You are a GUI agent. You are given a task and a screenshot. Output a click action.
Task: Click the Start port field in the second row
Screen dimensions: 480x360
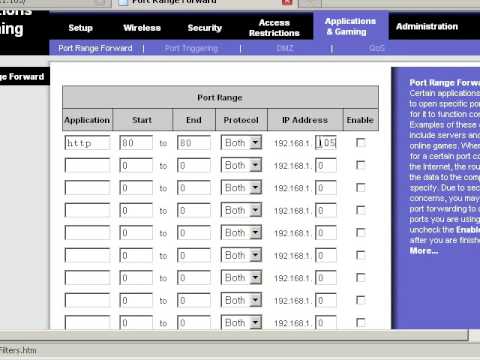[136, 165]
